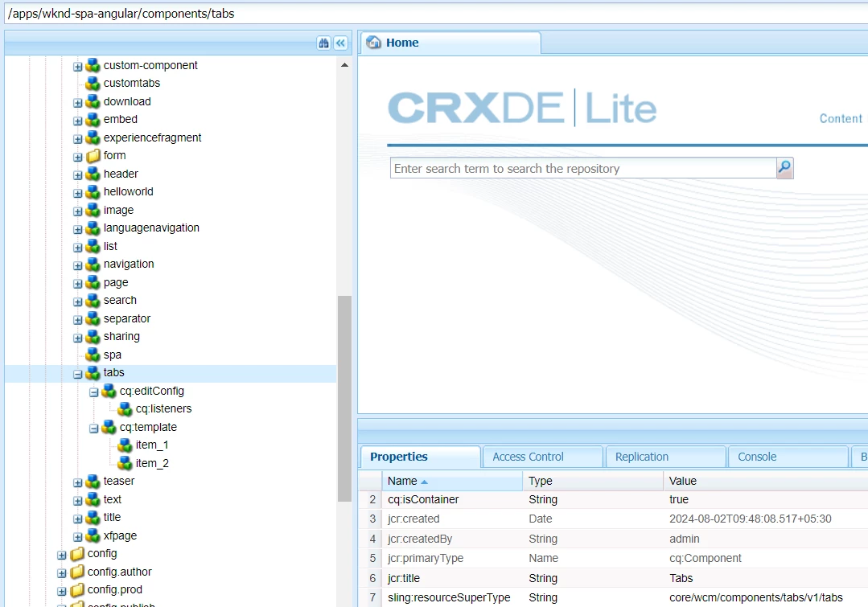Viewport: 868px width, 607px height.
Task: Click the header component icon
Action: [x=93, y=174]
